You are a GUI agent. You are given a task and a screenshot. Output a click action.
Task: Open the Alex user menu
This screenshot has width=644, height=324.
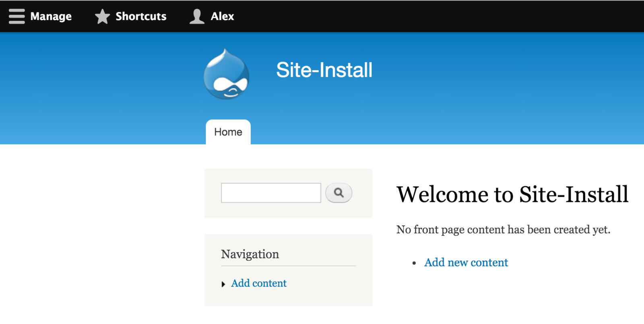point(212,17)
